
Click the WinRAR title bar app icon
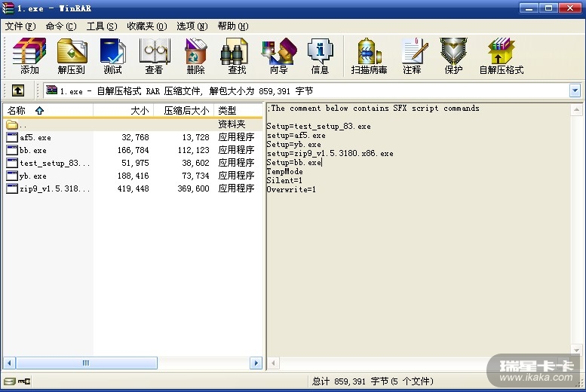pos(8,8)
